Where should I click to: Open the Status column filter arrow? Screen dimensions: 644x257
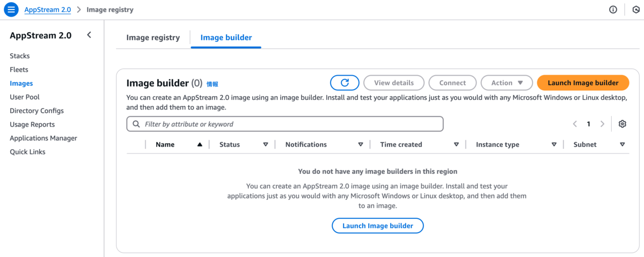266,144
